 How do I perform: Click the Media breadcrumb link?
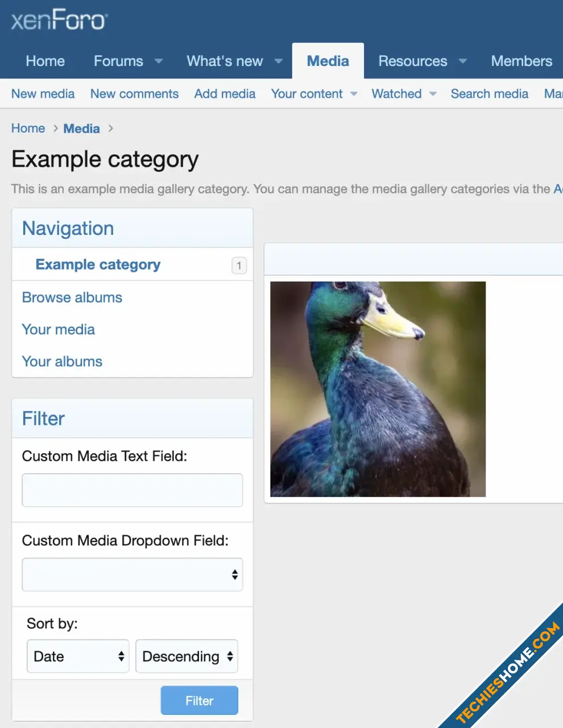click(x=81, y=129)
